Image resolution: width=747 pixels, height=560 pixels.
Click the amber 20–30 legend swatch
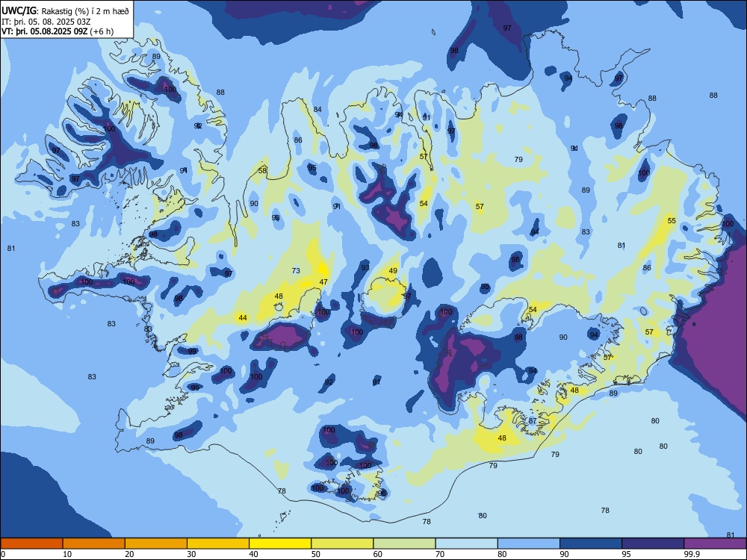pyautogui.click(x=156, y=544)
